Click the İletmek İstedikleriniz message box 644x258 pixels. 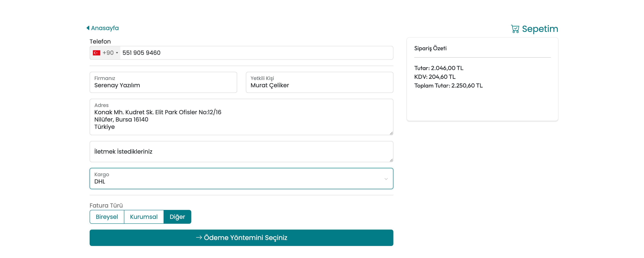[x=241, y=151]
